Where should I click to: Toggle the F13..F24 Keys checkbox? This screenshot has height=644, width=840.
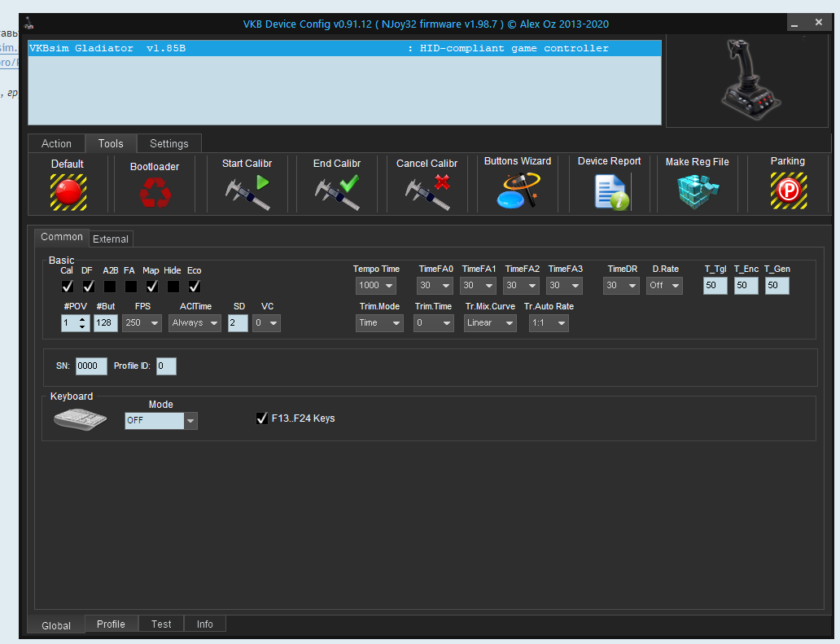(262, 418)
